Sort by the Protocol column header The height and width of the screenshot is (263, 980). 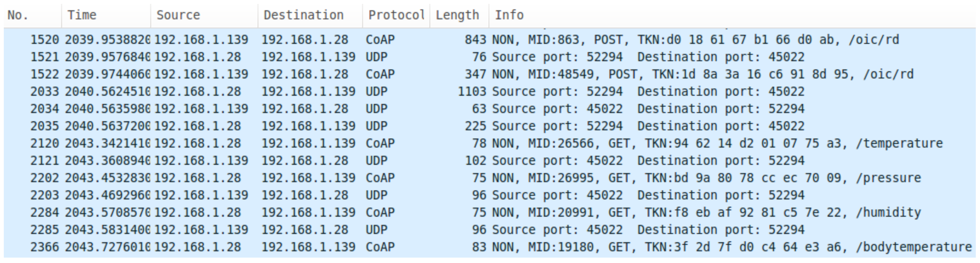(396, 15)
